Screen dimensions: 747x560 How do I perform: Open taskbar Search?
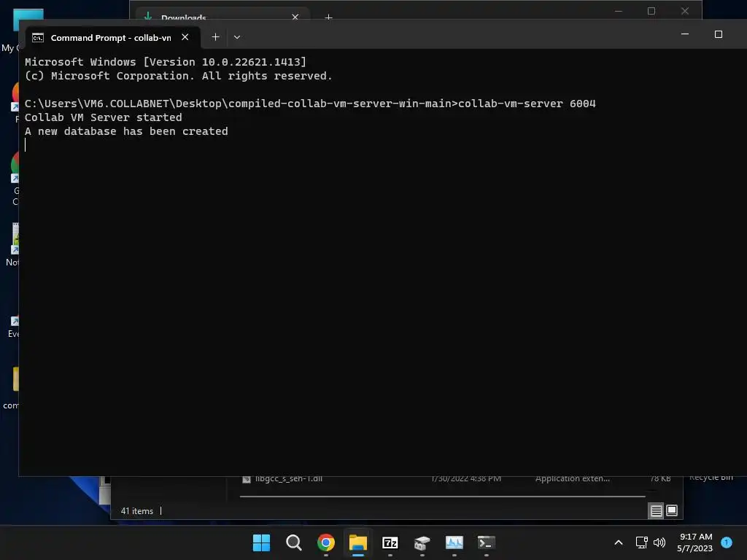293,542
